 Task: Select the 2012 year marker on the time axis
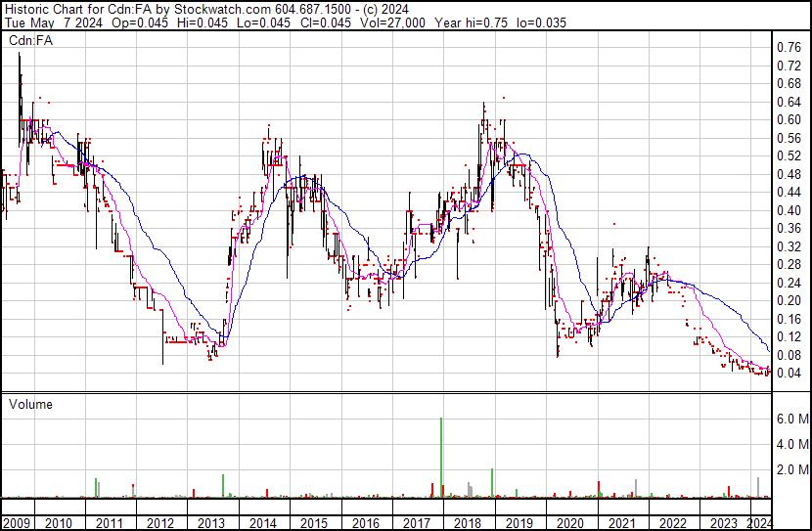160,522
